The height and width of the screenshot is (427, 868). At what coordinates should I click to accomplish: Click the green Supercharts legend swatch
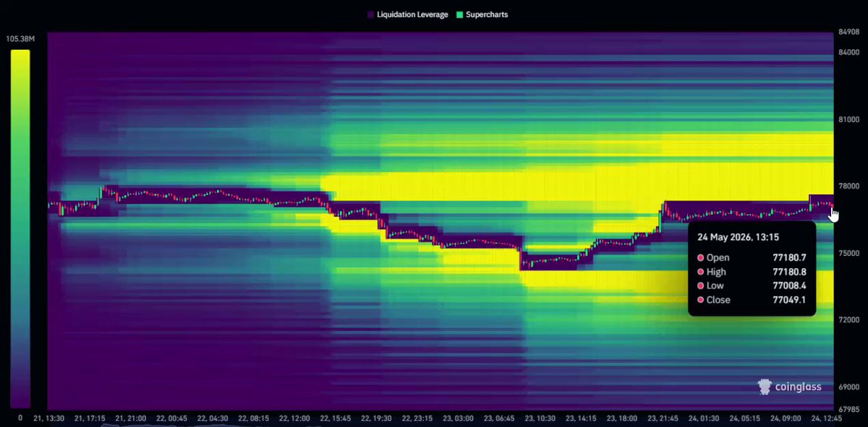(x=459, y=14)
